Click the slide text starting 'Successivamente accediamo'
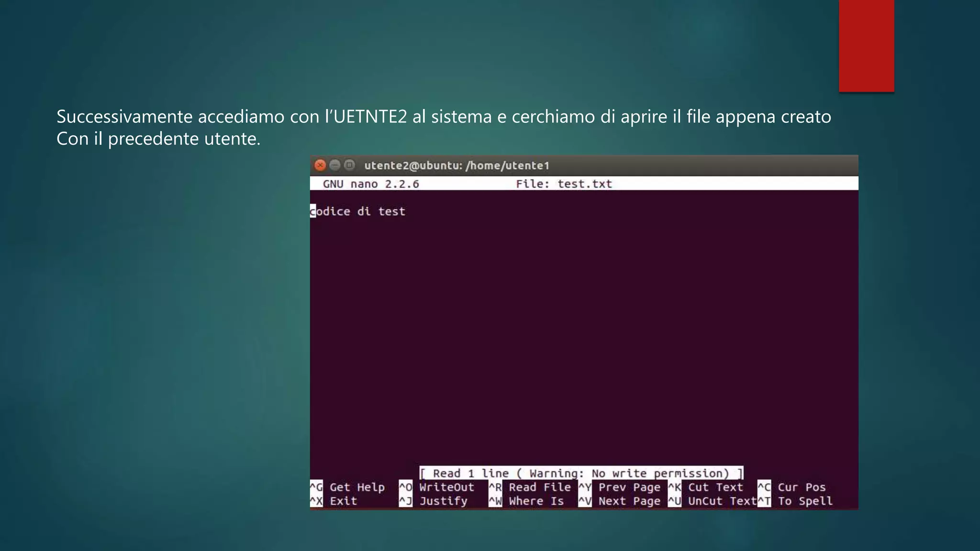The image size is (980, 551). click(444, 117)
